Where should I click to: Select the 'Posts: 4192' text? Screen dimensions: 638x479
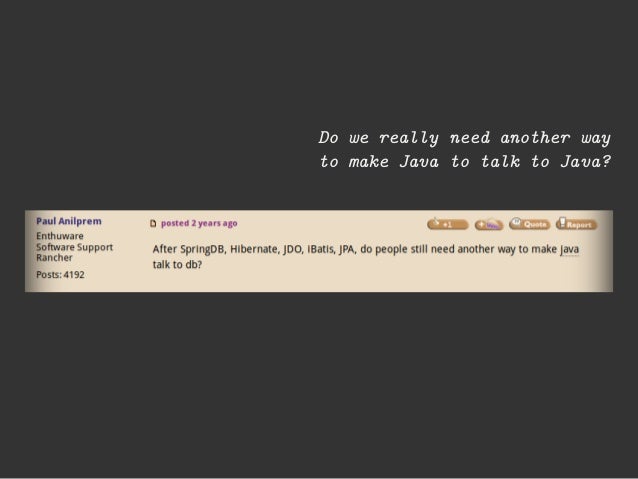coord(60,275)
